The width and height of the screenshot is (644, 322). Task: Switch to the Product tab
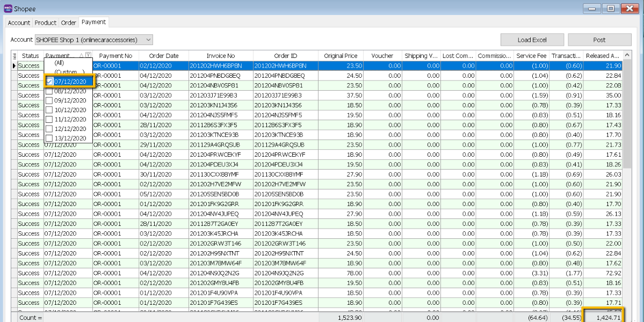point(46,23)
